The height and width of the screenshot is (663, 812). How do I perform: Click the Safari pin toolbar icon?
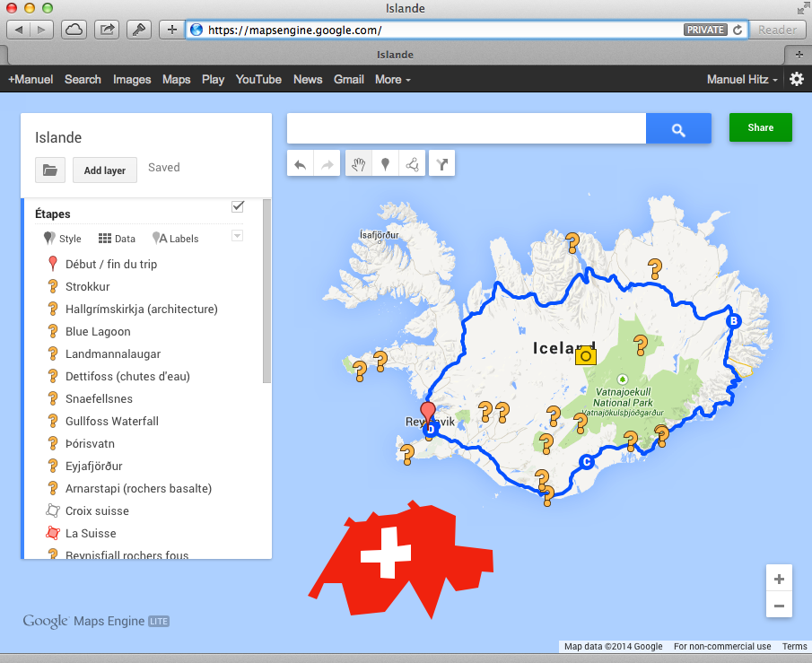pyautogui.click(x=139, y=30)
